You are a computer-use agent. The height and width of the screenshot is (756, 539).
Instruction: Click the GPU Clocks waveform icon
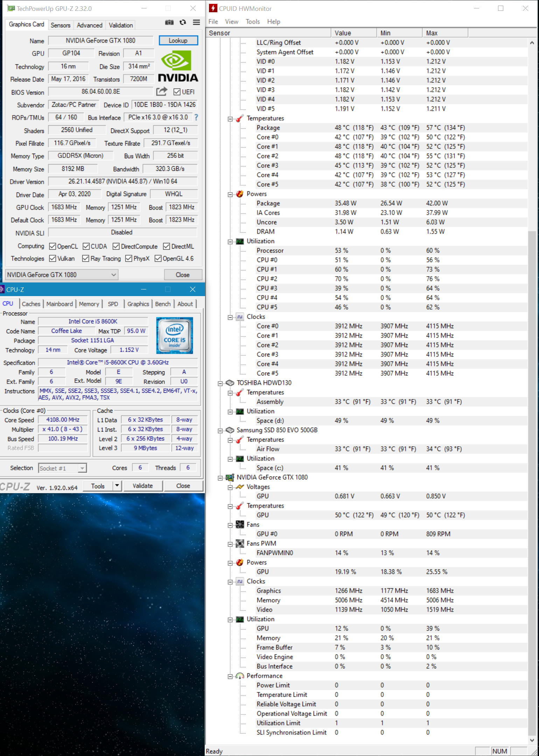coord(240,581)
